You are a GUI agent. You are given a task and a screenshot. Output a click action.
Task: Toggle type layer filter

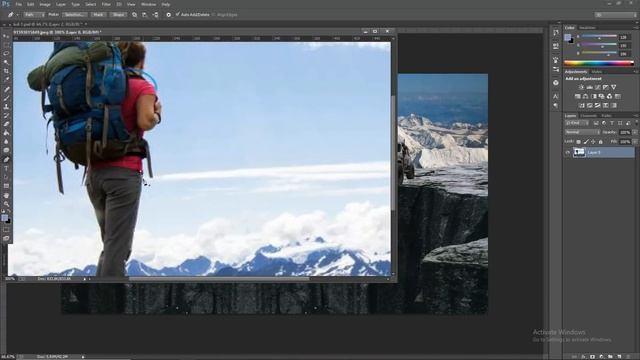612,123
